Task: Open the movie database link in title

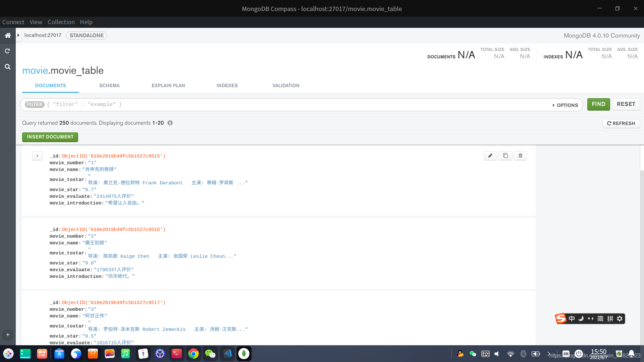Action: (x=35, y=71)
